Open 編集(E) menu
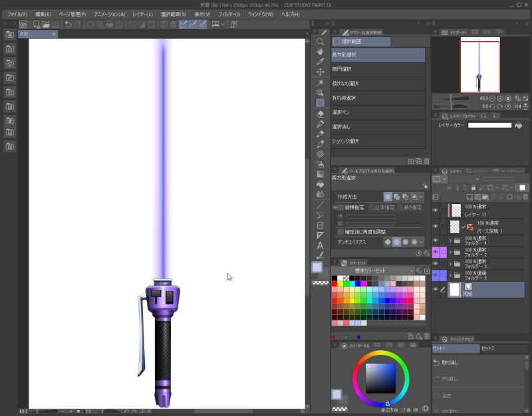The image size is (532, 416). click(43, 14)
